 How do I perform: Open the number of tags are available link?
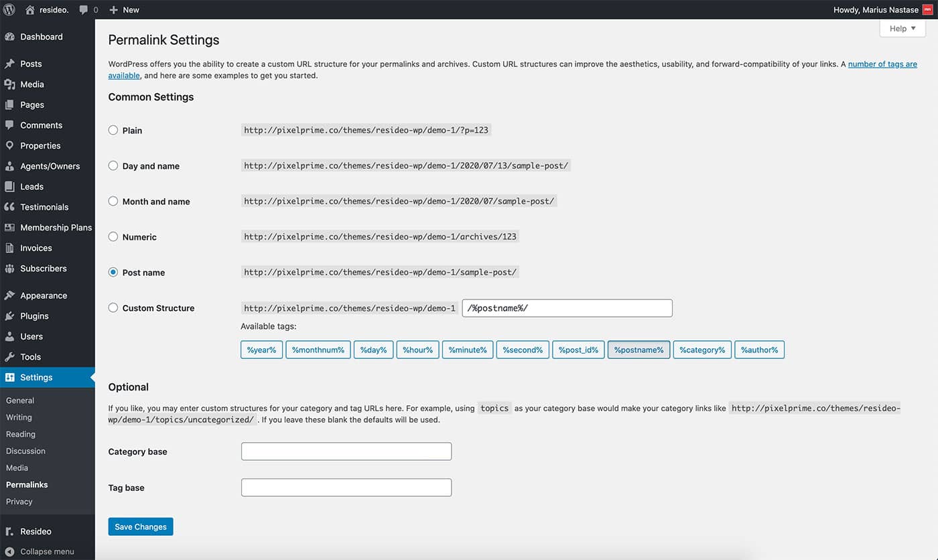tap(882, 64)
